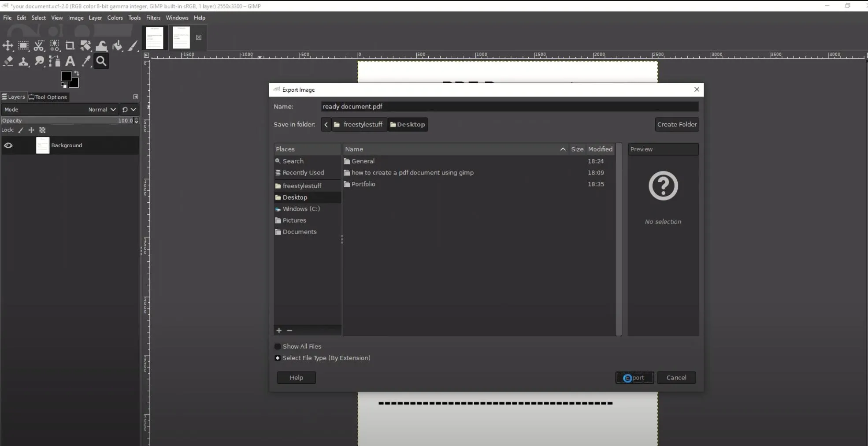Pick the Color Picker tool
The height and width of the screenshot is (446, 868).
tap(86, 62)
